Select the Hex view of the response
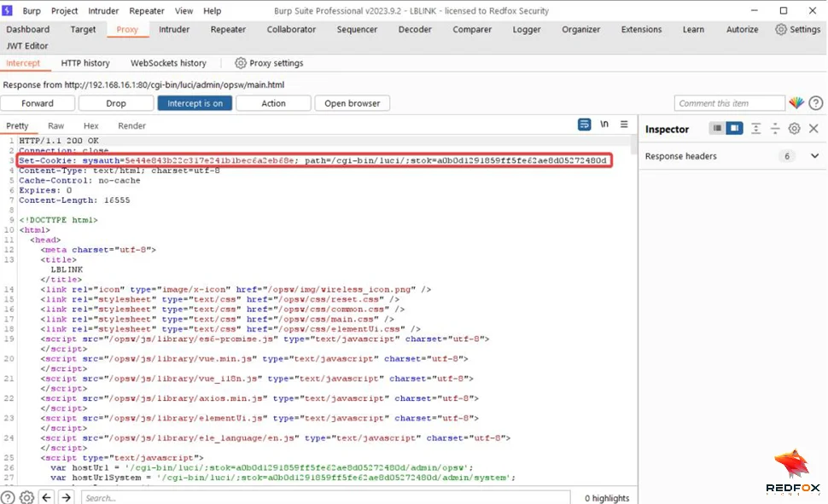The image size is (828, 504). click(x=90, y=125)
